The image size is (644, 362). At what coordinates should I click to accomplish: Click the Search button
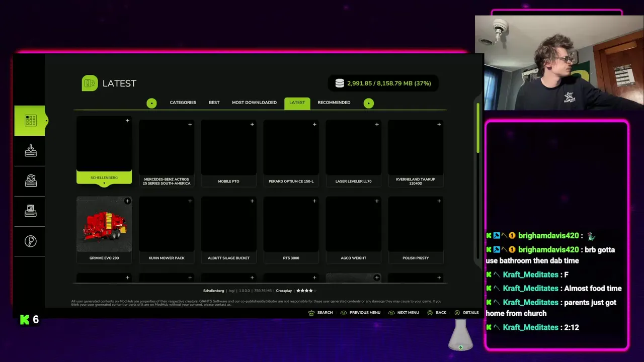[x=320, y=313]
